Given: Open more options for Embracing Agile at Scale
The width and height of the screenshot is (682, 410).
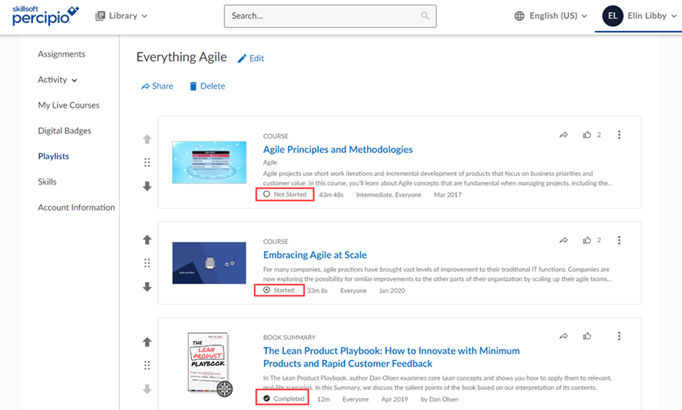Looking at the screenshot, I should 619,240.
